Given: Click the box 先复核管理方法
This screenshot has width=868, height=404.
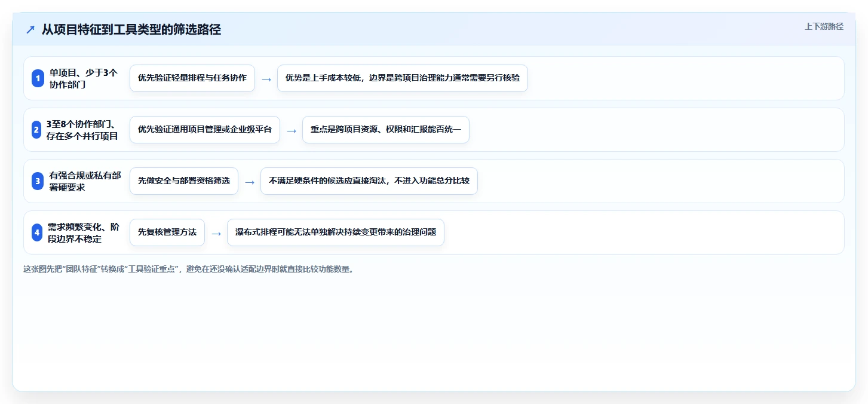Looking at the screenshot, I should 167,232.
